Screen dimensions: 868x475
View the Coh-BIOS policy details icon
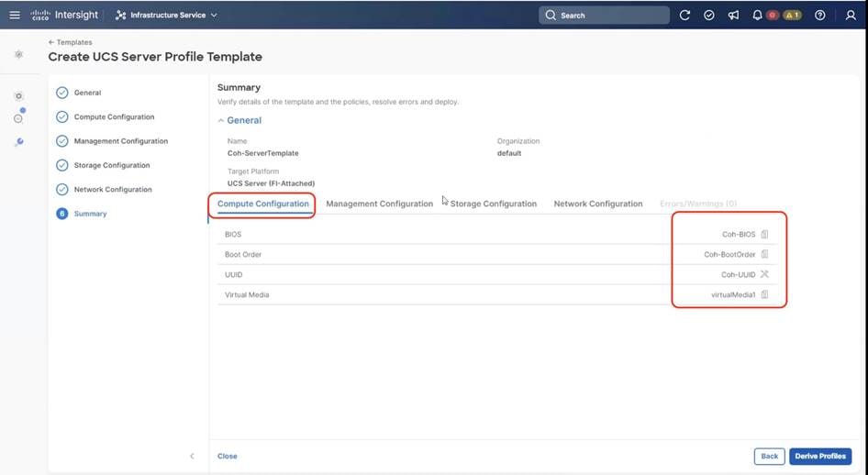click(x=764, y=234)
